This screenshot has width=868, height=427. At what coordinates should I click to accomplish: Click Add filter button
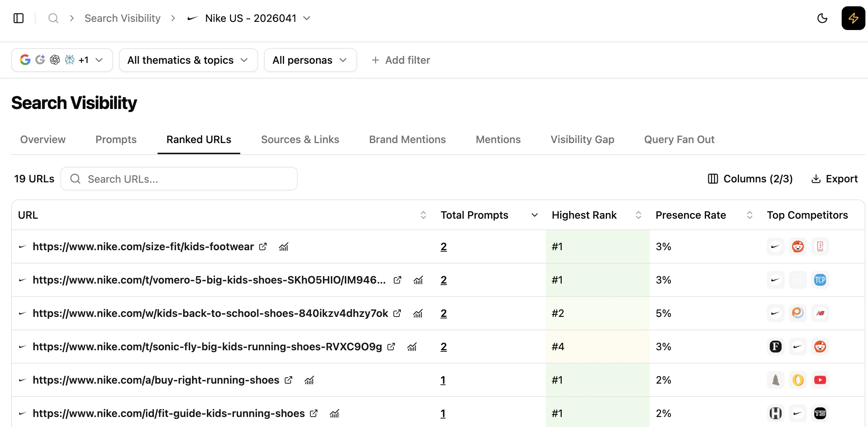click(x=401, y=60)
